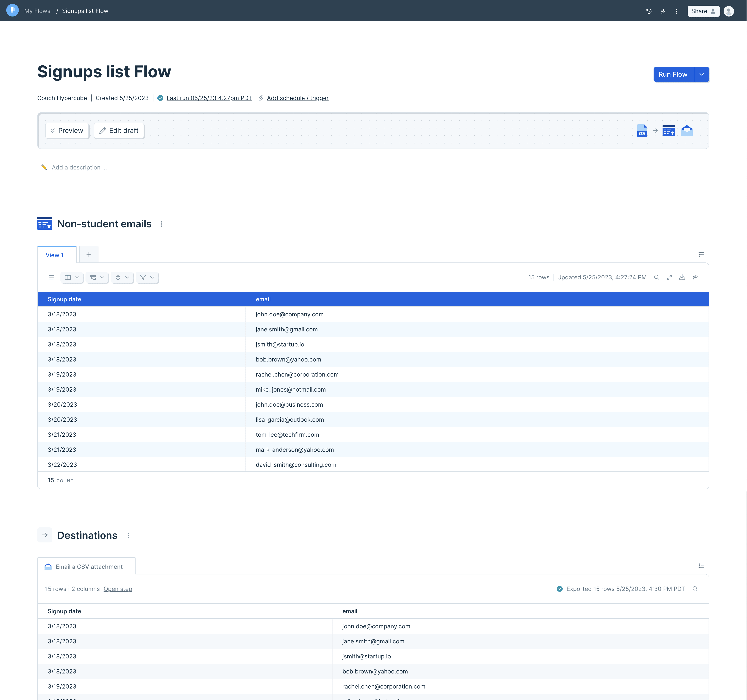This screenshot has height=700, width=747.
Task: Click the Run Flow button
Action: (673, 74)
